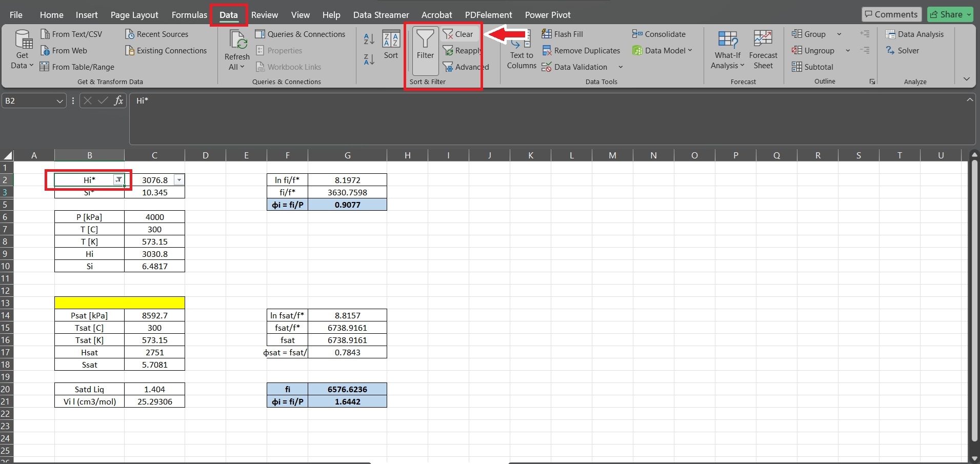This screenshot has height=464, width=980.
Task: Select all cells with corner triangle
Action: 7,155
